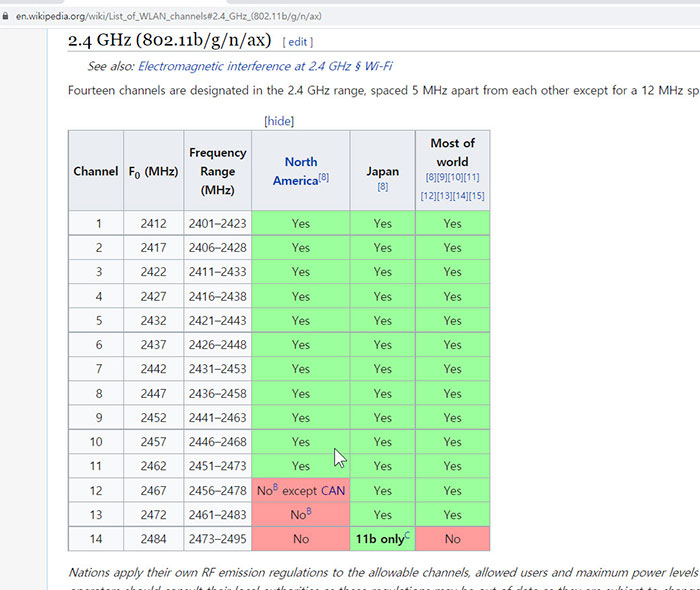700x590 pixels.
Task: Click the 2.4 GHz (802.11b/g/n/ax) heading
Action: (x=170, y=40)
